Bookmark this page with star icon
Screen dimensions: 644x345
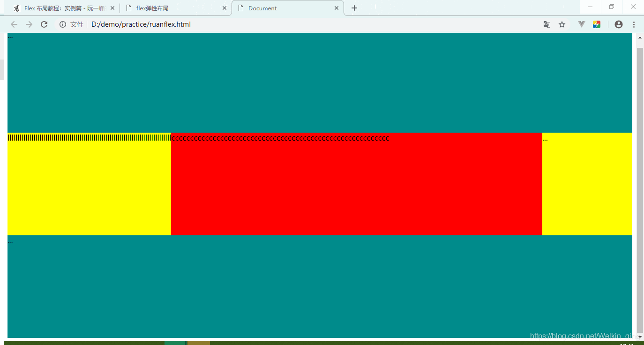tap(562, 24)
